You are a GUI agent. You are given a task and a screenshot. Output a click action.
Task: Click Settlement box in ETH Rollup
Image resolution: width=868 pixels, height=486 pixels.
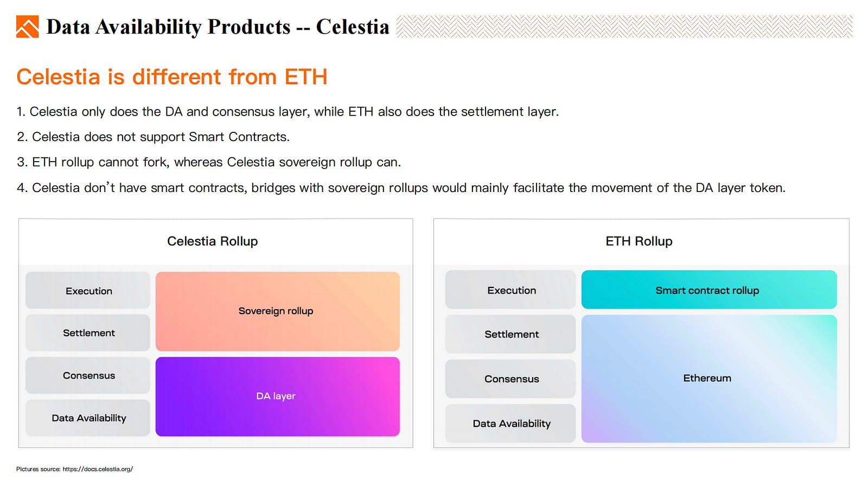[x=510, y=334]
